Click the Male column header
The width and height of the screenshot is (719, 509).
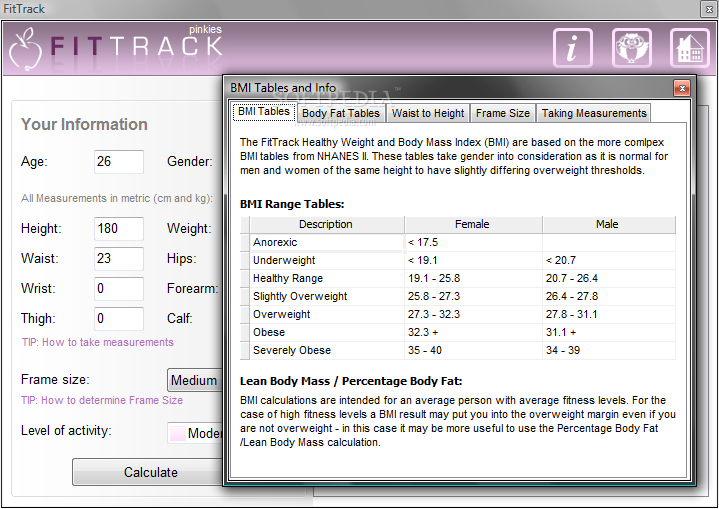tap(609, 224)
